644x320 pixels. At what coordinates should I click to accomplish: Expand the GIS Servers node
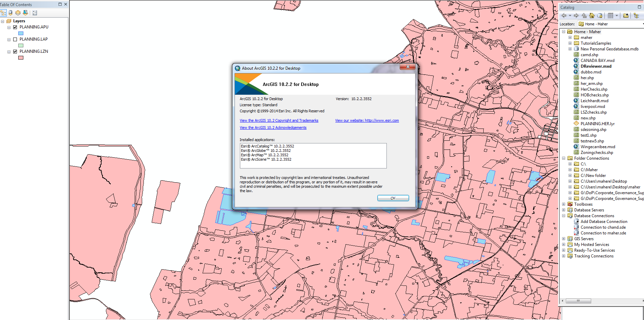563,238
